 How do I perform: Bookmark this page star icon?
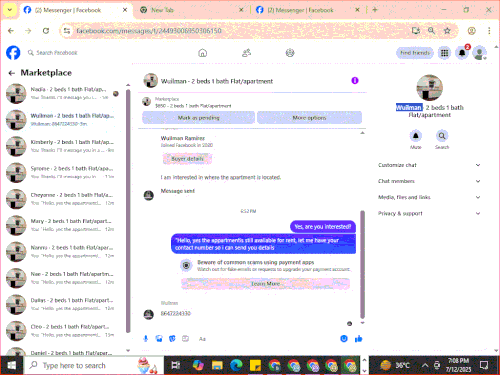click(x=447, y=31)
